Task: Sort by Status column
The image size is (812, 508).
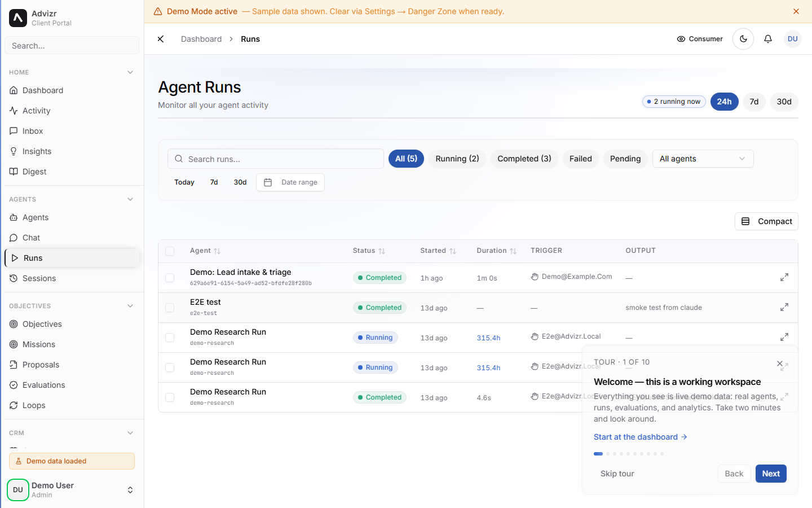Action: (x=369, y=251)
